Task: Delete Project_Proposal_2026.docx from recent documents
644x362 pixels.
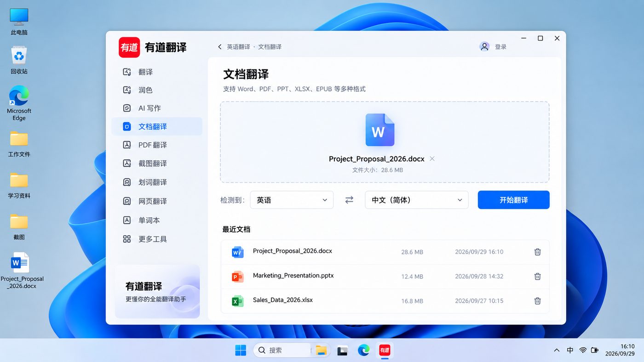Action: click(x=537, y=252)
